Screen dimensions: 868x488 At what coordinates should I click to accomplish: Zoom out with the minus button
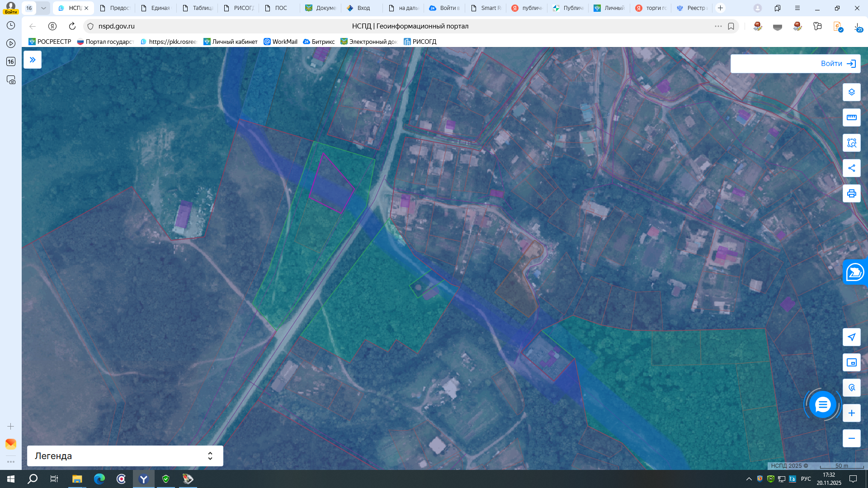coord(851,438)
